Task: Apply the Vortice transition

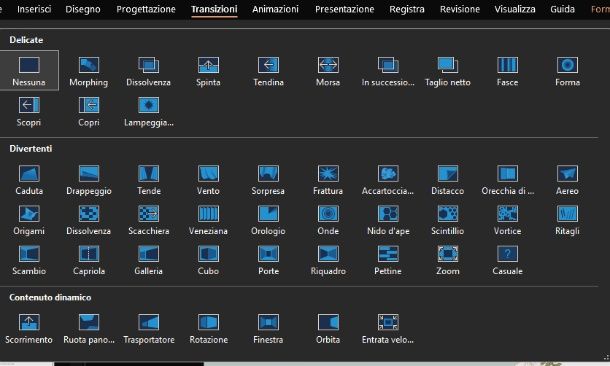Action: pos(507,220)
